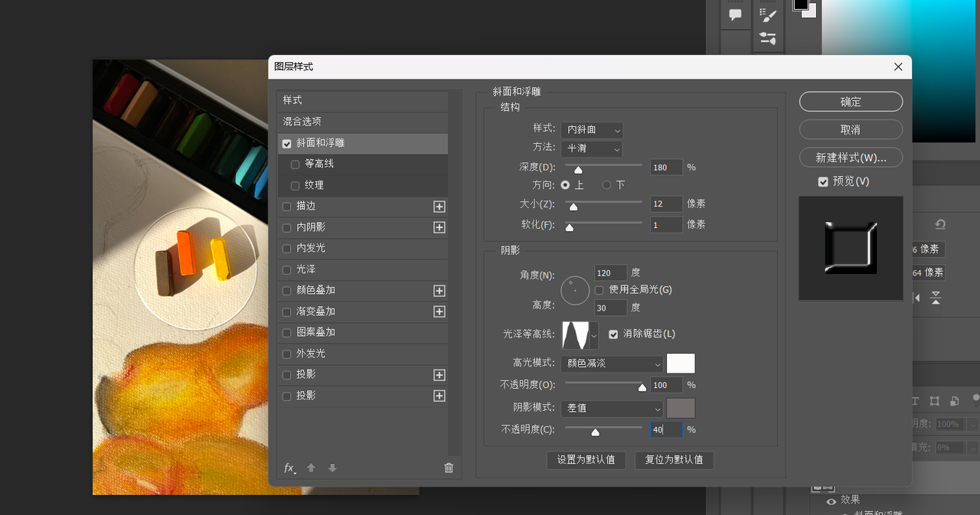Uncheck the 消除锯齿(L) checkbox
Image resolution: width=980 pixels, height=515 pixels.
613,334
